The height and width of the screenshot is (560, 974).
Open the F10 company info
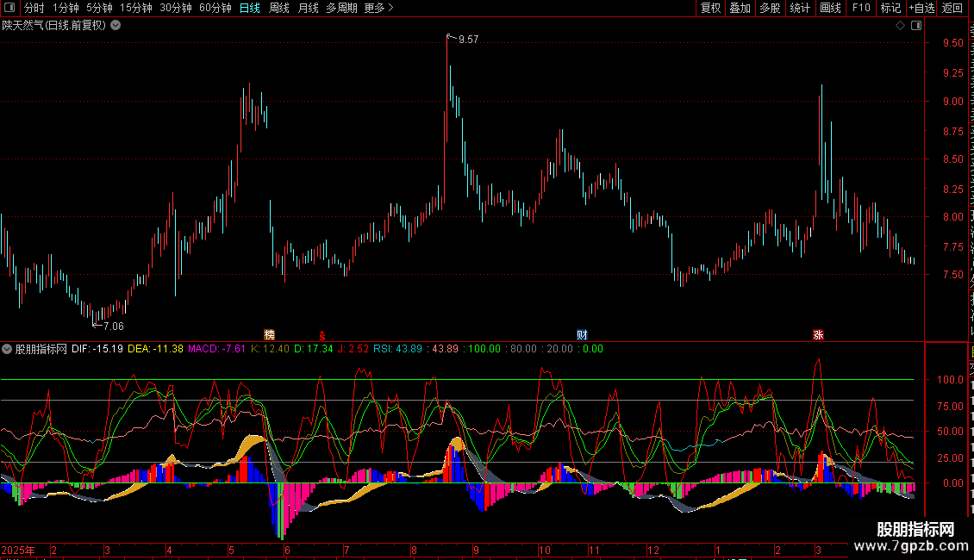861,8
